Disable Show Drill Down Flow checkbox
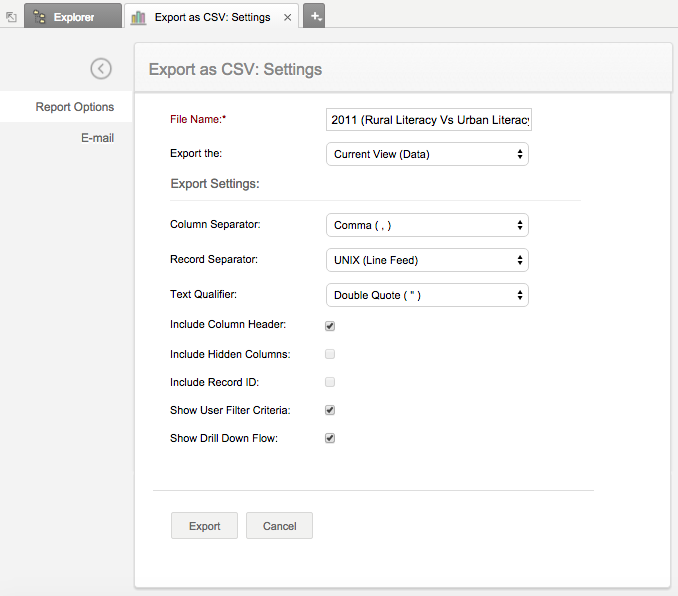Viewport: 678px width, 596px height. pyautogui.click(x=330, y=438)
